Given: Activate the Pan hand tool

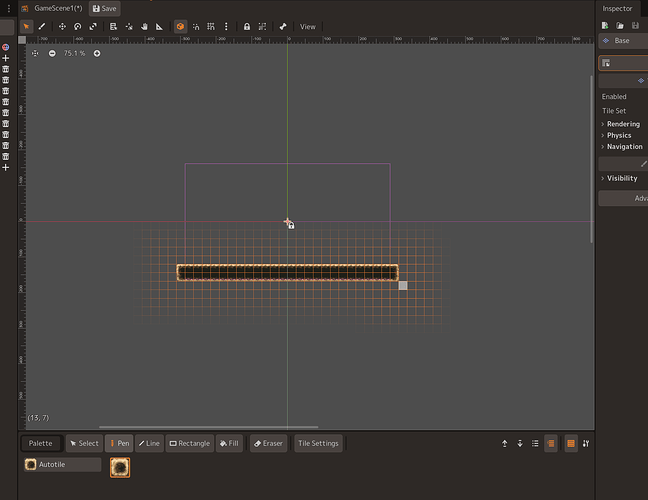Looking at the screenshot, I should [144, 27].
